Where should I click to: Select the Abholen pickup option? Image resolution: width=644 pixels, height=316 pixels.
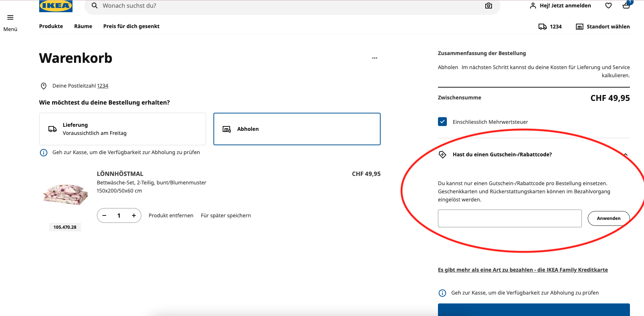[x=297, y=129]
